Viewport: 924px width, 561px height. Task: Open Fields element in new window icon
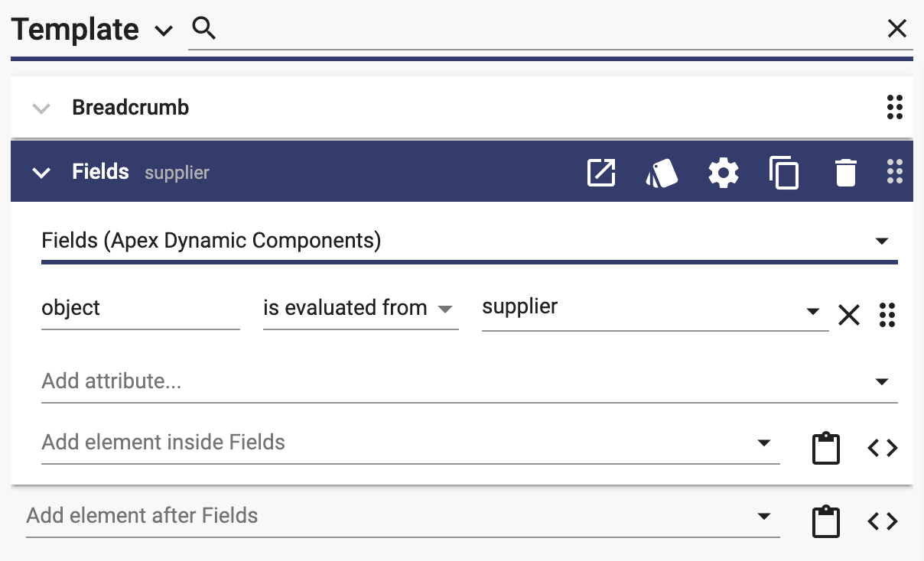tap(601, 172)
